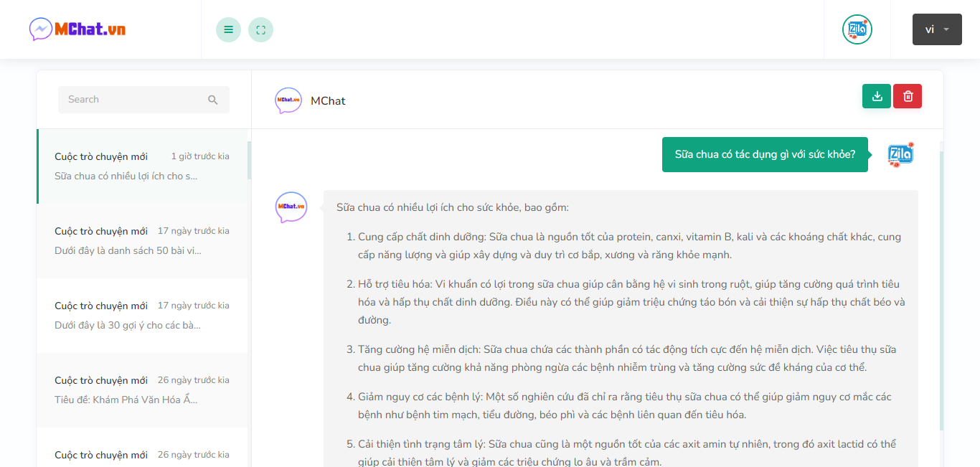Click the user message bubble about sữa chua

(765, 154)
